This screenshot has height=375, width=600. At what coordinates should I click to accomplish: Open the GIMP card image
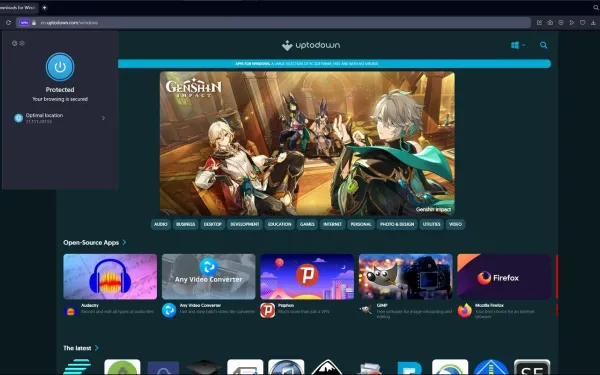click(x=406, y=277)
